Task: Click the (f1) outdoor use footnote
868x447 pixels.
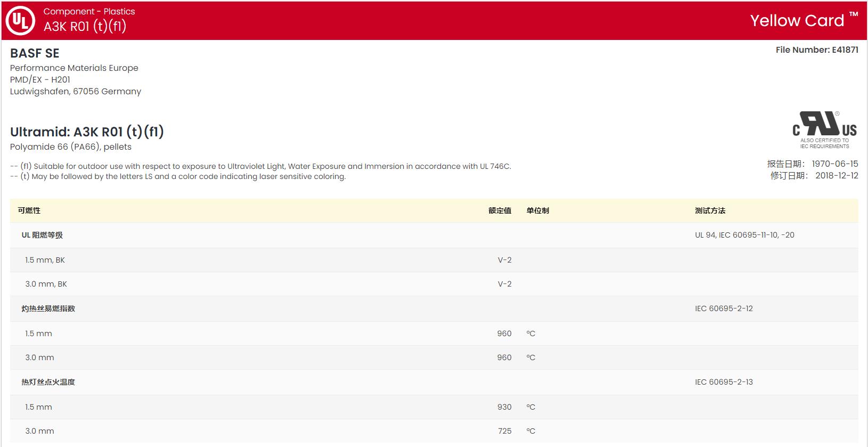Action: click(260, 166)
